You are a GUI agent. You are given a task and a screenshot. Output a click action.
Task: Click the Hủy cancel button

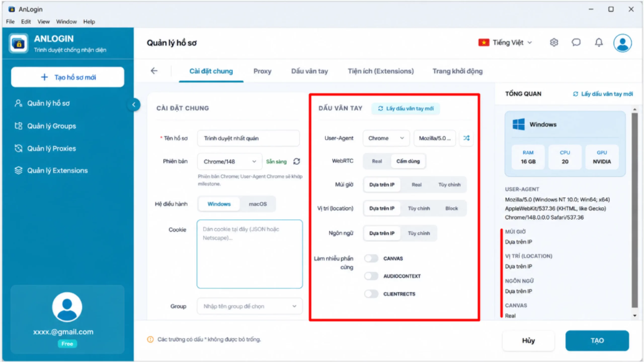(x=528, y=340)
